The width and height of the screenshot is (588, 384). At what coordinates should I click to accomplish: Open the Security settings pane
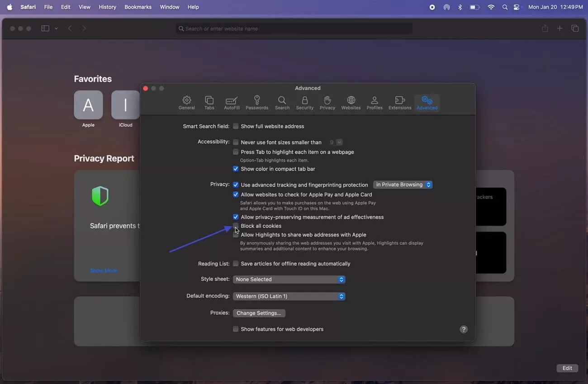[x=304, y=103]
